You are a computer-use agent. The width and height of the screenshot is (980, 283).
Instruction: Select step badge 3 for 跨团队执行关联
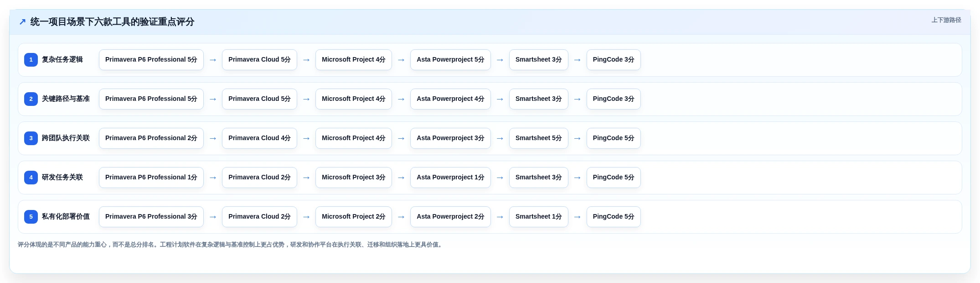point(31,138)
